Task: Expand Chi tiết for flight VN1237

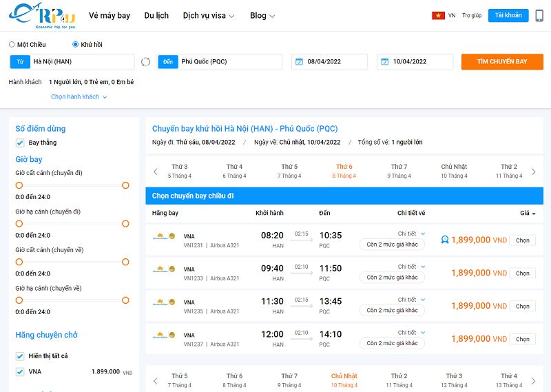Action: pos(411,333)
